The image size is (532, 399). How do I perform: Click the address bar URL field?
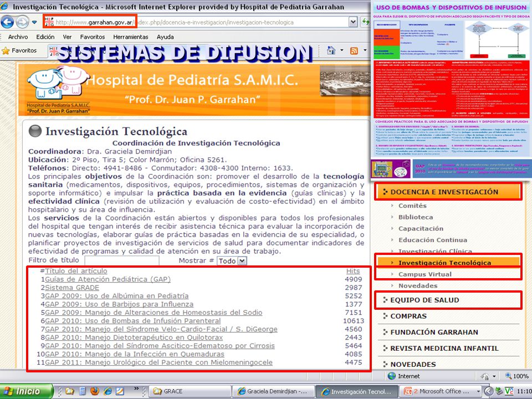[196, 22]
